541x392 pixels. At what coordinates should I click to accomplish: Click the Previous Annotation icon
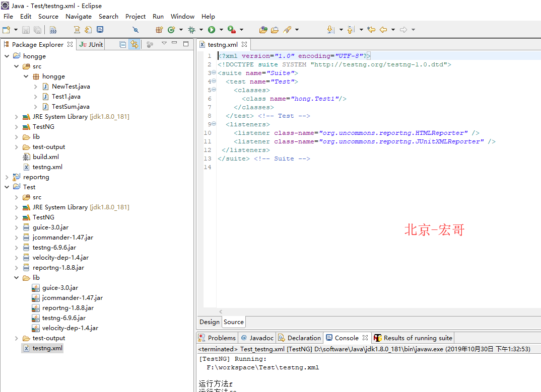point(351,30)
